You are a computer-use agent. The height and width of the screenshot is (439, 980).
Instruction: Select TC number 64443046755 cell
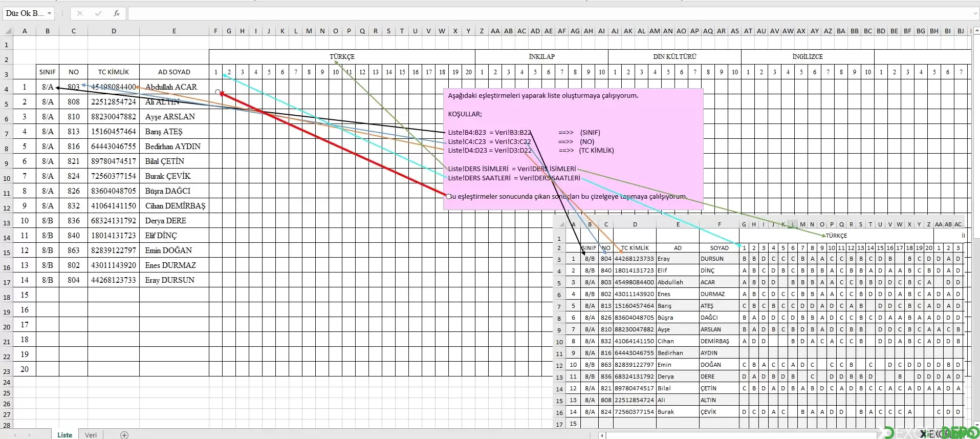(114, 147)
